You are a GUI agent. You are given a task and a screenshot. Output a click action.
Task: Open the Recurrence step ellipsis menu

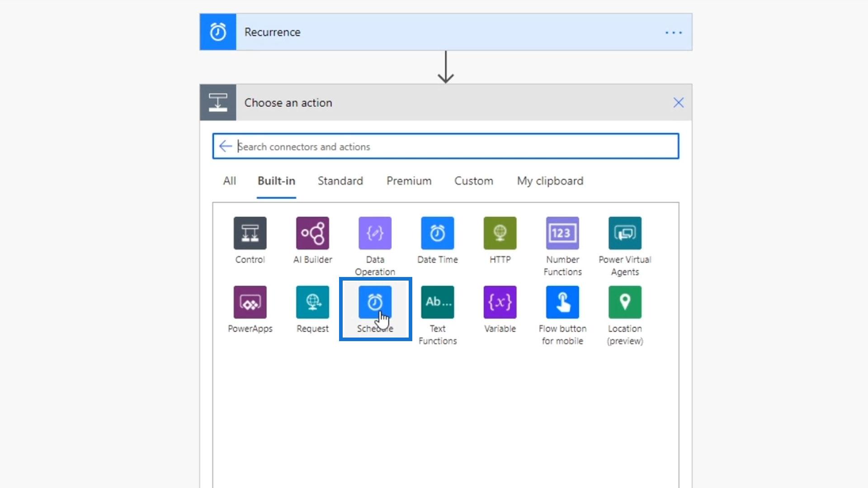tap(673, 33)
